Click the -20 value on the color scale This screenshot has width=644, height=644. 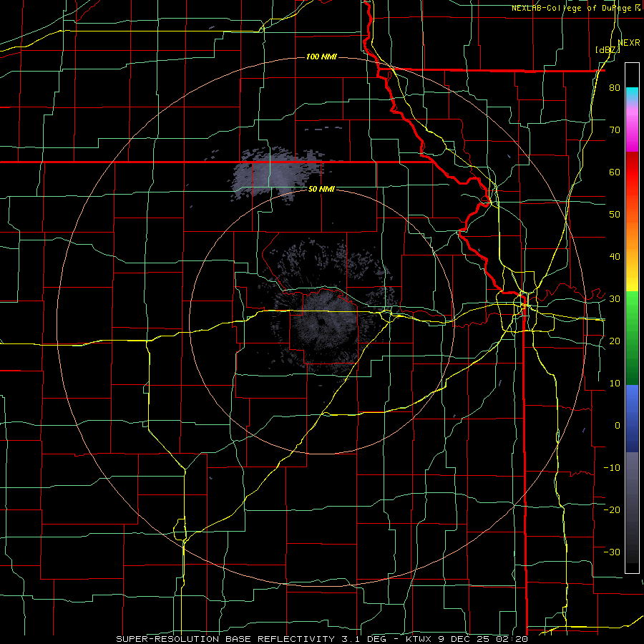pyautogui.click(x=612, y=509)
